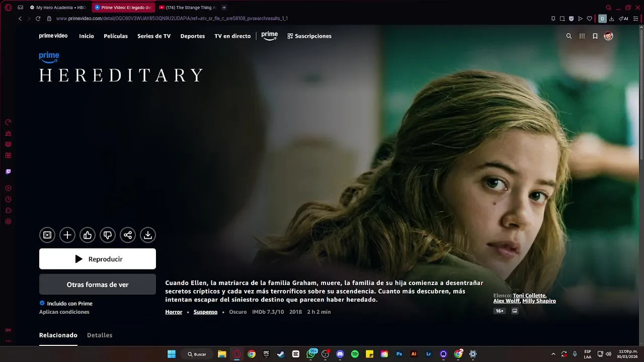The width and height of the screenshot is (644, 362).
Task: Open the Milly Shapiro cast link
Action: (x=539, y=301)
